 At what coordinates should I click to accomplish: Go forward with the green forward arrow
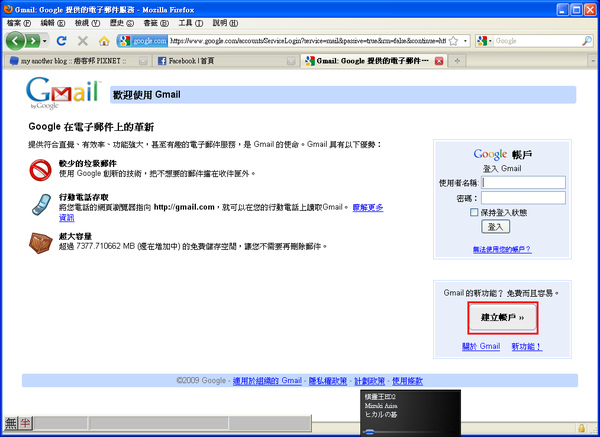pos(33,41)
